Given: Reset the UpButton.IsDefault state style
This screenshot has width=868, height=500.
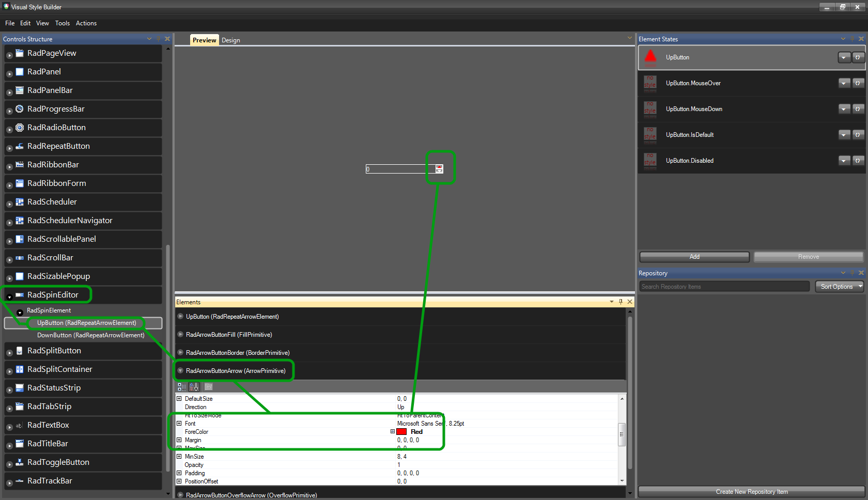Looking at the screenshot, I should pyautogui.click(x=858, y=135).
